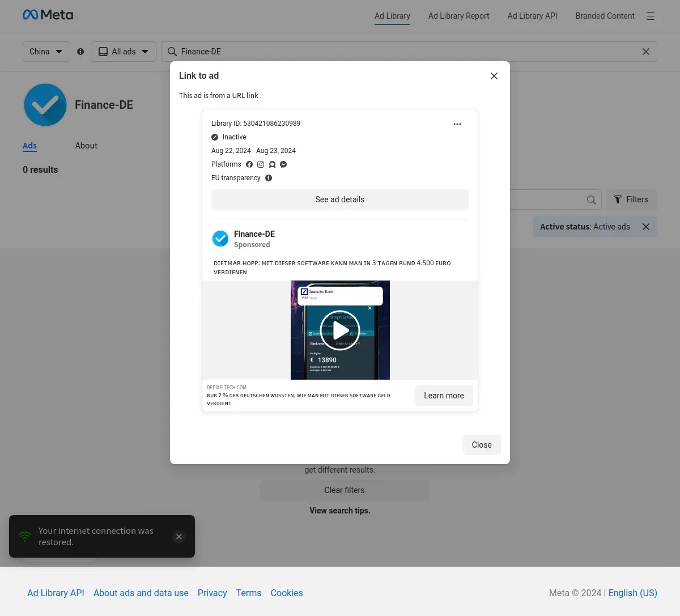Remove the Active status filter chip
Viewport: 680px width, 616px height.
646,227
